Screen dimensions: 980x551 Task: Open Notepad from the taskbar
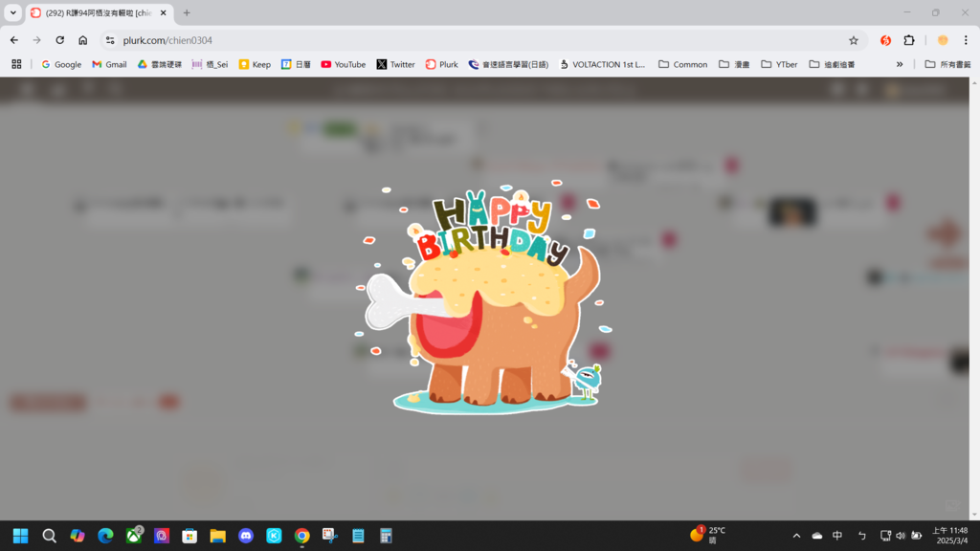click(x=358, y=536)
